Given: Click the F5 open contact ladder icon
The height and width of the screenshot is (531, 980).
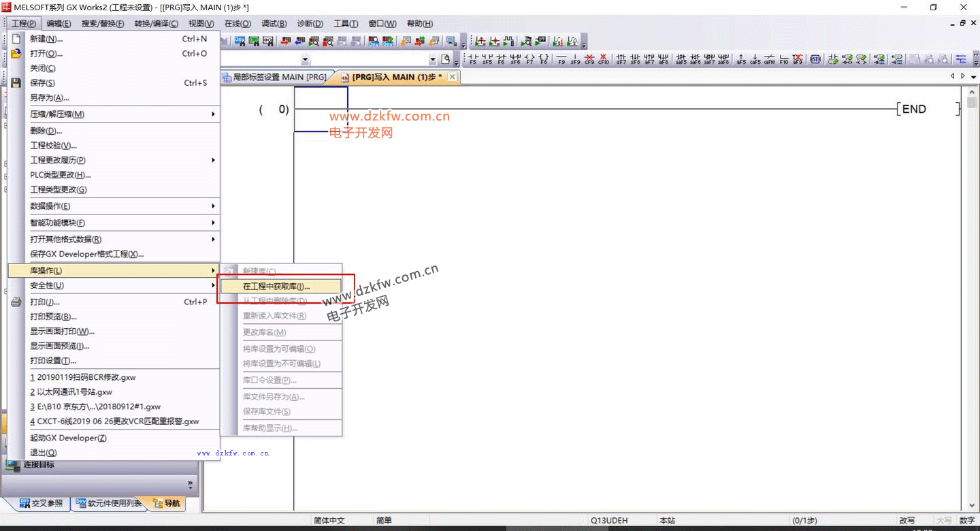Looking at the screenshot, I should pyautogui.click(x=473, y=59).
